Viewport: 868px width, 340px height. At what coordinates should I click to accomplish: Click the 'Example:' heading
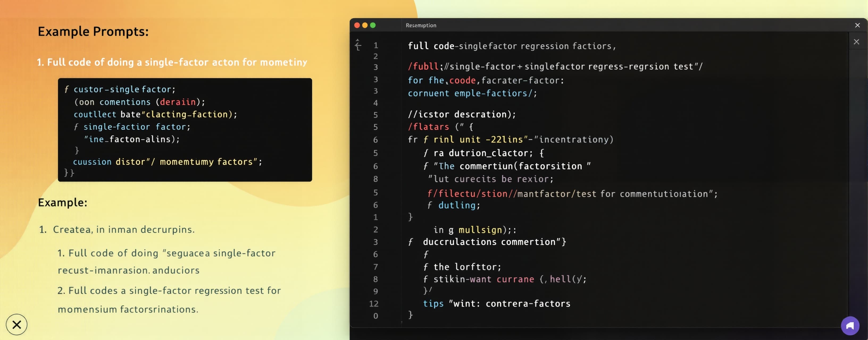[x=62, y=203]
